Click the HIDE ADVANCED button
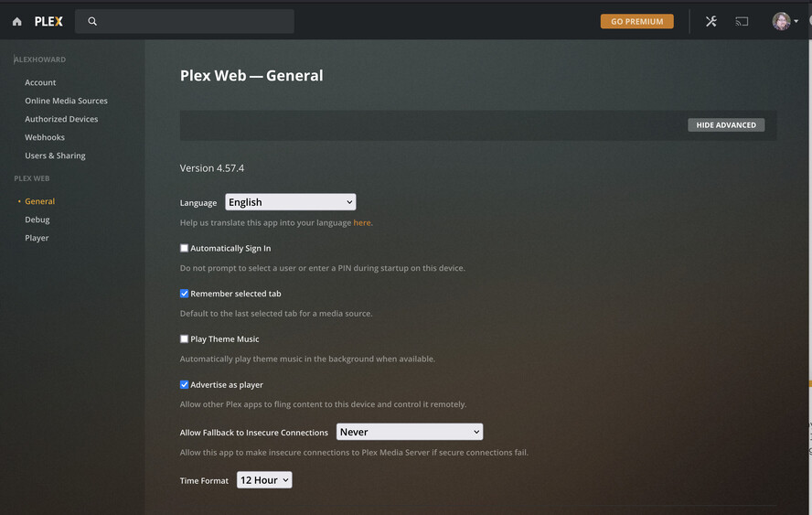Image resolution: width=812 pixels, height=515 pixels. tap(726, 125)
